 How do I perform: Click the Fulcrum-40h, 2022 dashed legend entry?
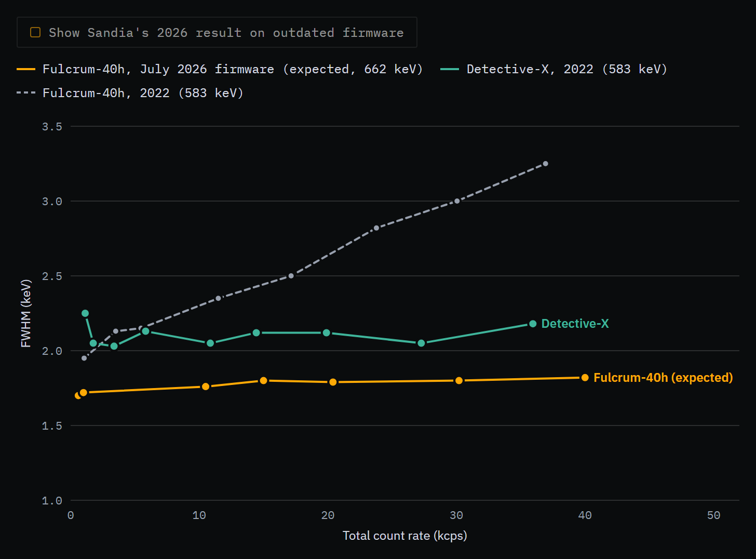130,93
